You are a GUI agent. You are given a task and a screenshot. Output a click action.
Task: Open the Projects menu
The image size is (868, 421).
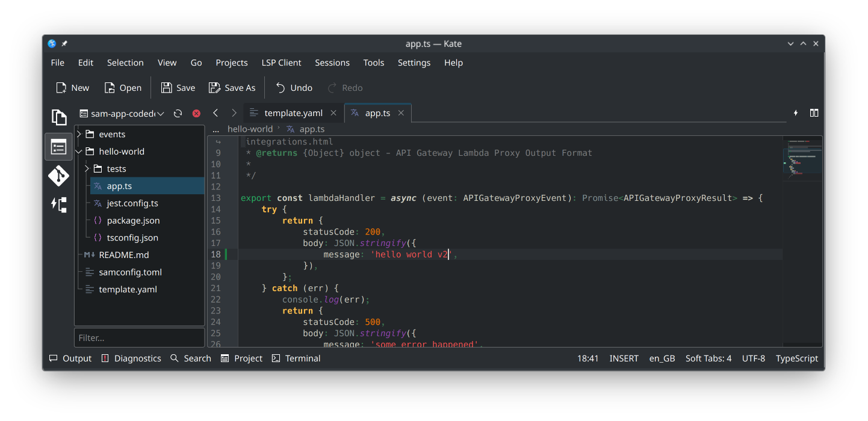[x=232, y=63]
